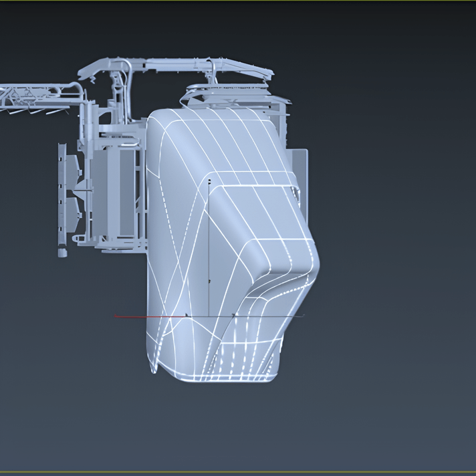Click the yellow active viewport border at top
476x476 pixels.
pyautogui.click(x=238, y=1)
